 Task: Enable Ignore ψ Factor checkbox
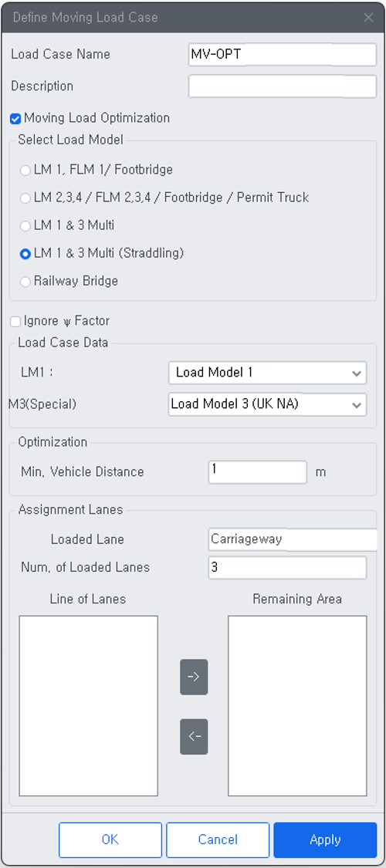click(x=15, y=321)
